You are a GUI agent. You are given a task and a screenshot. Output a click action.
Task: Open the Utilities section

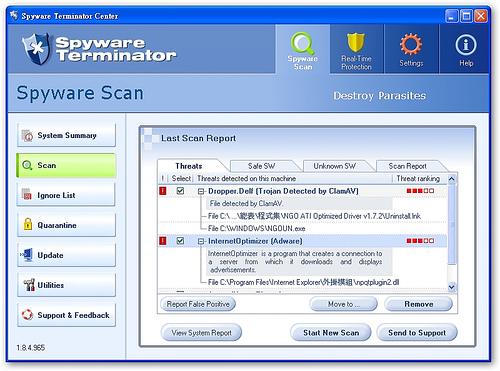coord(66,285)
